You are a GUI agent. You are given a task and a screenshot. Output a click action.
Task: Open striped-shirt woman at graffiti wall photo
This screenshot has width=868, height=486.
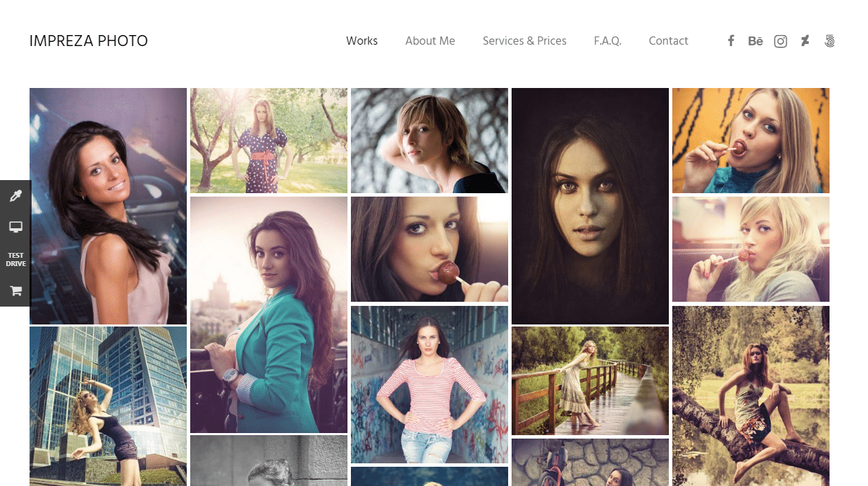point(429,384)
